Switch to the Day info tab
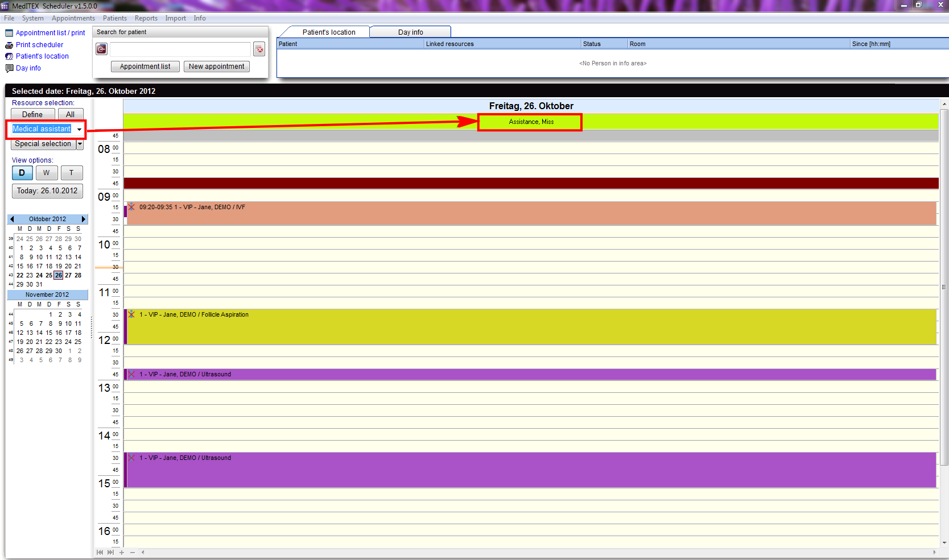 410,32
